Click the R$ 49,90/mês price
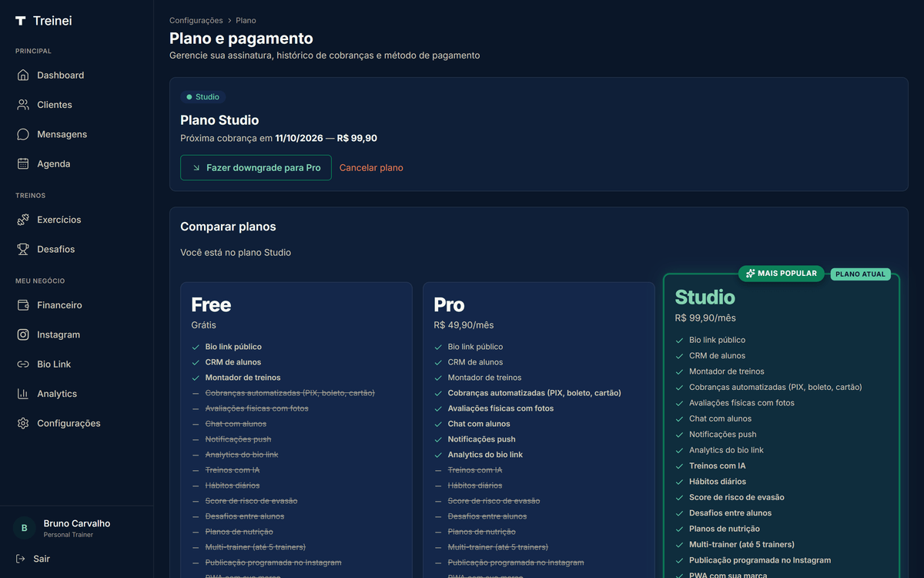Screen dimensions: 924x578 (x=464, y=325)
